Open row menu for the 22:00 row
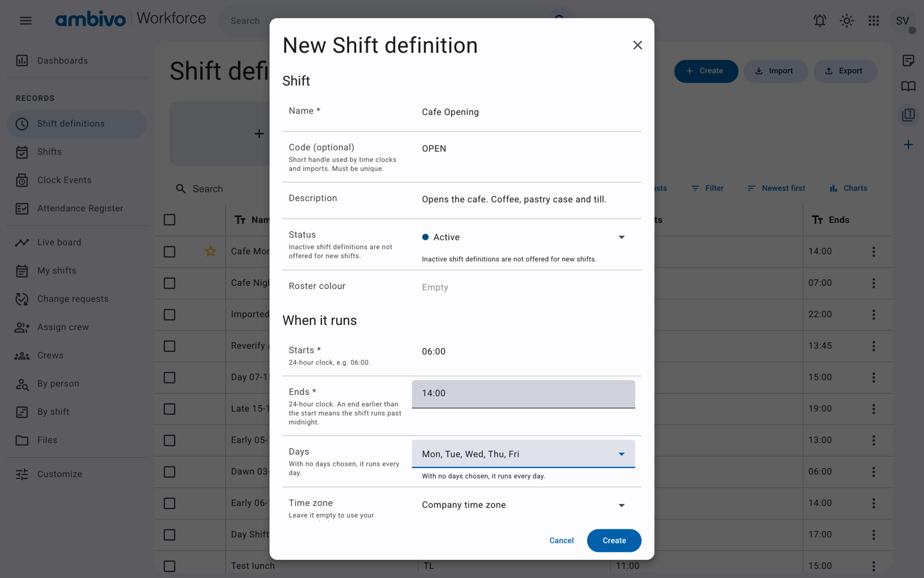This screenshot has height=578, width=924. [x=873, y=314]
